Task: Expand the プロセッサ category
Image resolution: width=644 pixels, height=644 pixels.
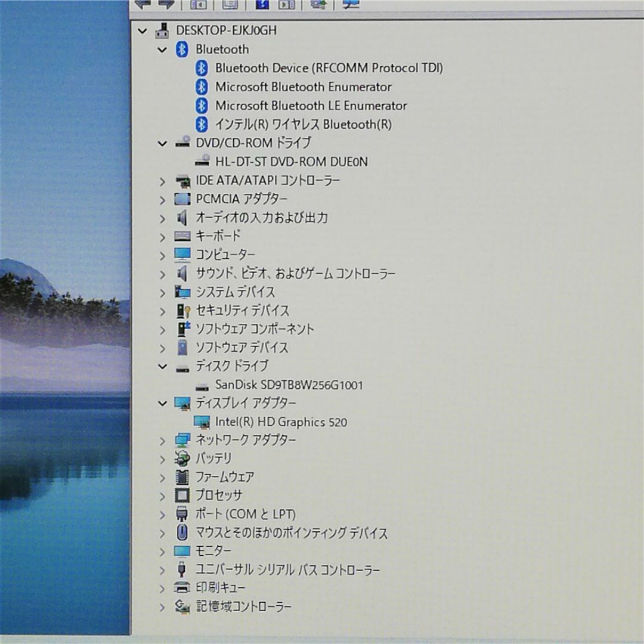Action: point(162,496)
